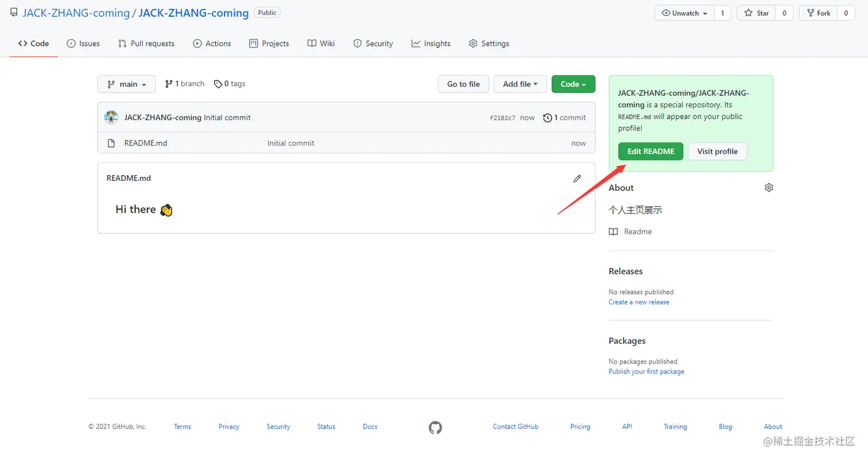This screenshot has height=460, width=868.
Task: Switch to the Issues tab
Action: [x=83, y=44]
